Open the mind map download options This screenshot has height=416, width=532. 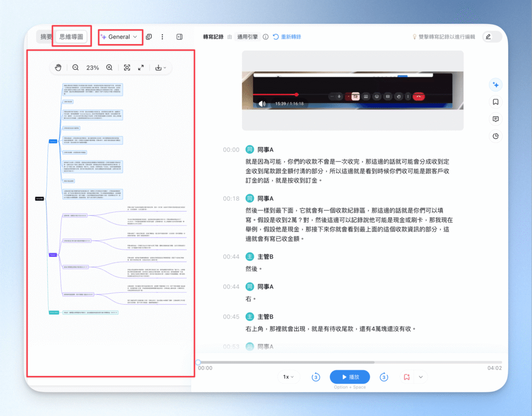click(x=160, y=68)
